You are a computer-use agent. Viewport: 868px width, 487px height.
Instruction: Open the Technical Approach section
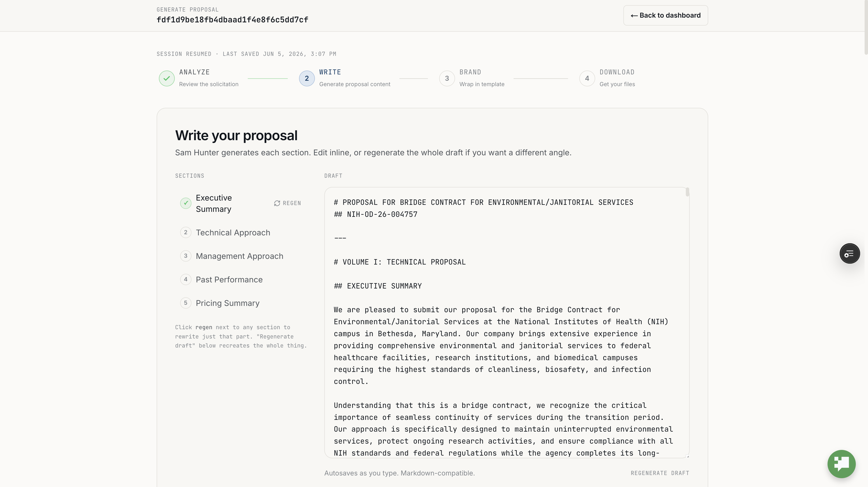(233, 233)
